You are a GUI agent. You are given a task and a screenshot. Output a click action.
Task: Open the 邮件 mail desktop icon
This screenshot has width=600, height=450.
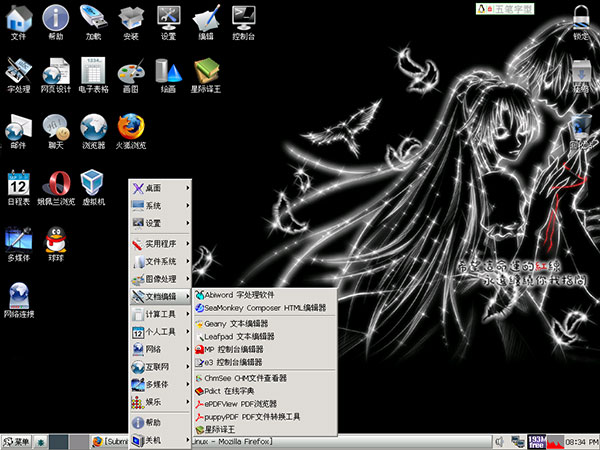pos(18,131)
